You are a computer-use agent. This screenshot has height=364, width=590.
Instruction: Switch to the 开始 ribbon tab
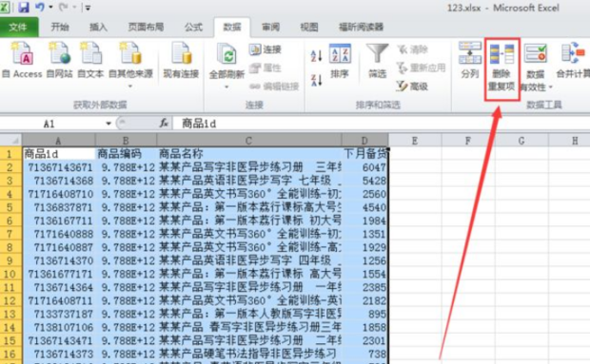coord(60,27)
